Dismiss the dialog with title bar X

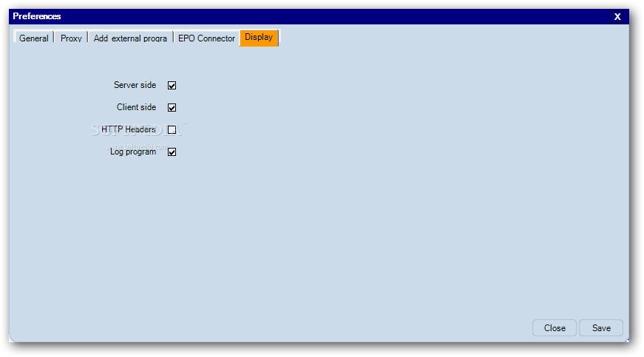(x=617, y=17)
